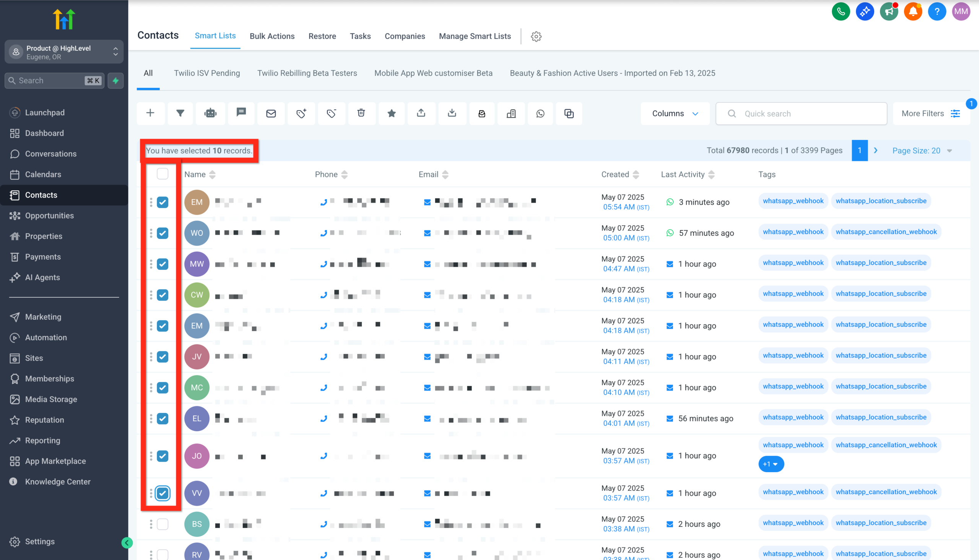Screen dimensions: 979x560
Task: Click the delete contacts trash icon
Action: click(x=361, y=114)
